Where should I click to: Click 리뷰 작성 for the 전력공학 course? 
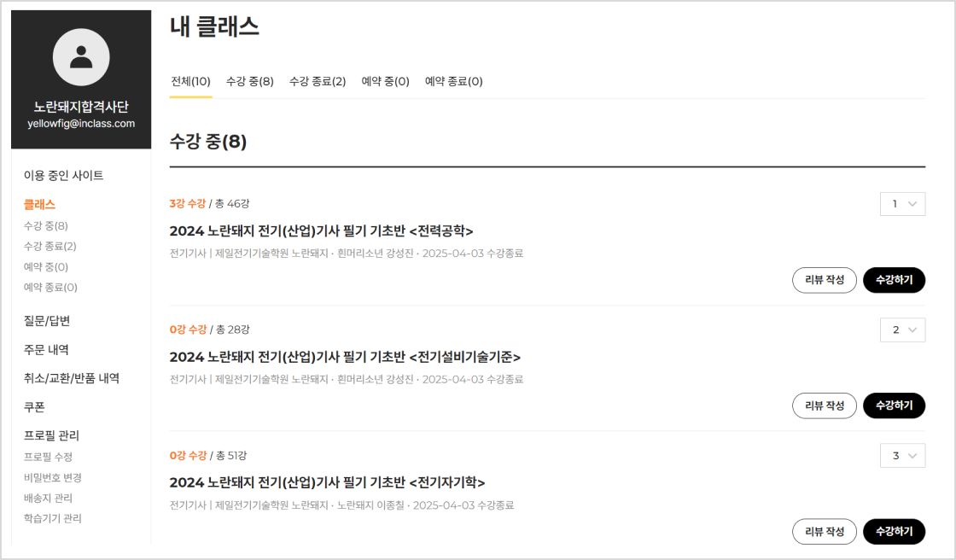(x=825, y=280)
